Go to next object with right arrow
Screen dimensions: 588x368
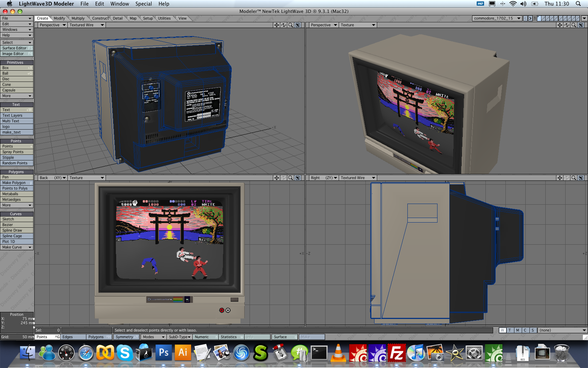tap(530, 19)
